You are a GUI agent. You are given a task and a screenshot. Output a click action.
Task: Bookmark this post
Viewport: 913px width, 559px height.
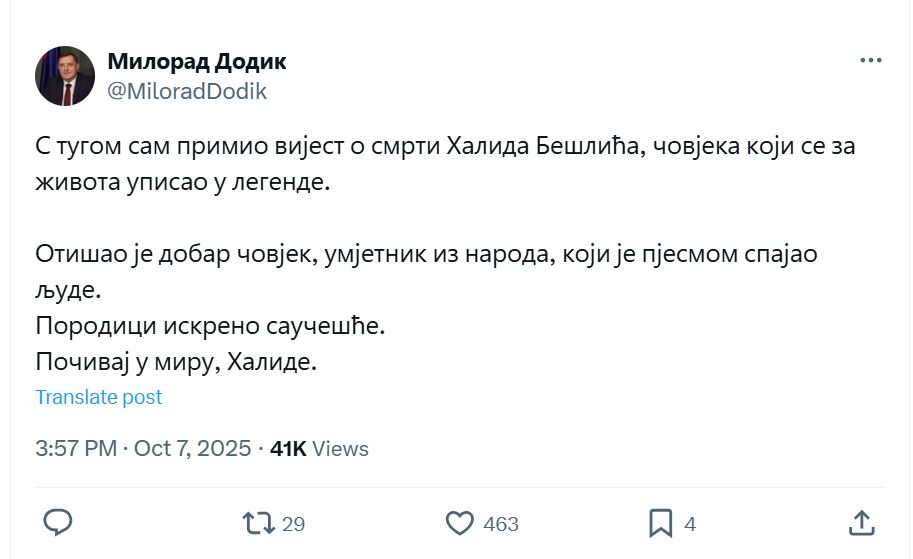click(660, 522)
